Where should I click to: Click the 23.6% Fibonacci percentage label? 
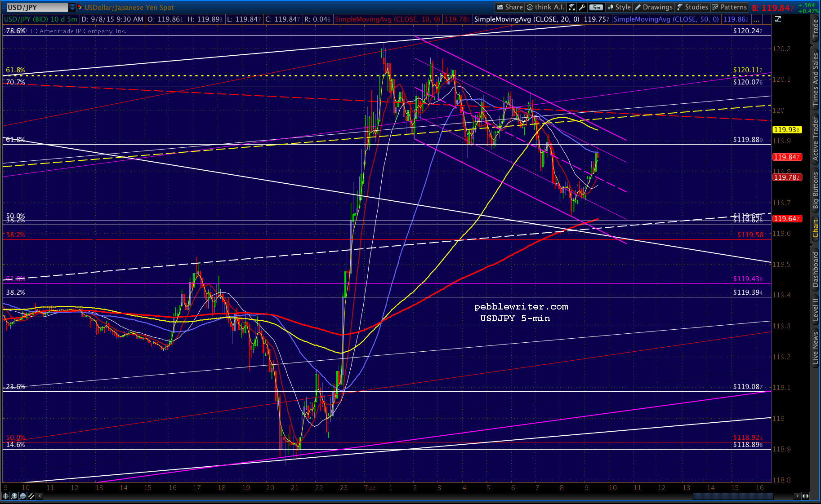click(x=16, y=387)
